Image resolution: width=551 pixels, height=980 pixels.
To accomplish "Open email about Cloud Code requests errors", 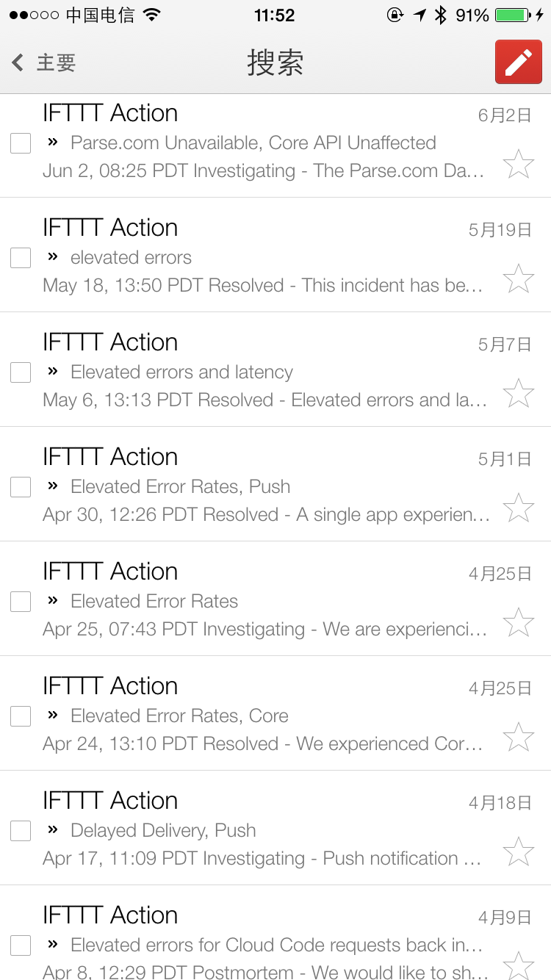I will [275, 945].
